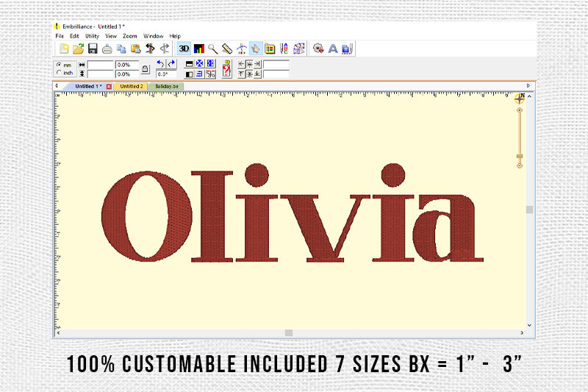Open the Window menu
Viewport: 588px width, 392px height.
[154, 36]
